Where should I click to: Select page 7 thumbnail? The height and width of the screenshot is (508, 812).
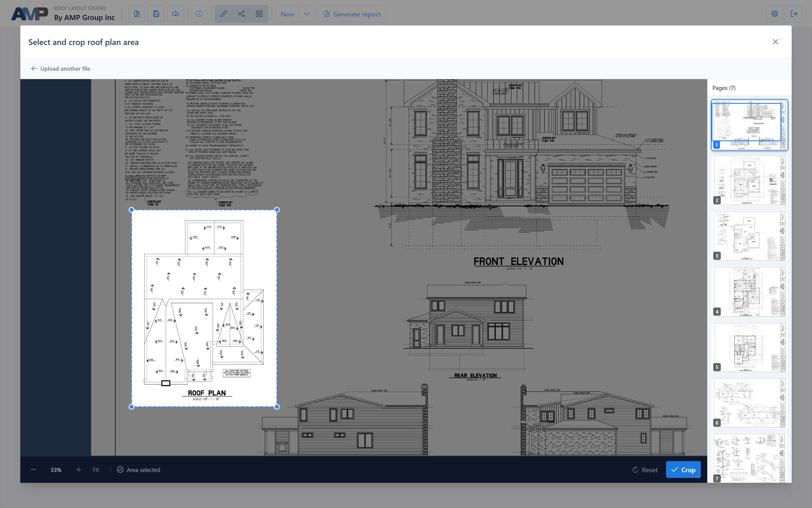pyautogui.click(x=749, y=458)
